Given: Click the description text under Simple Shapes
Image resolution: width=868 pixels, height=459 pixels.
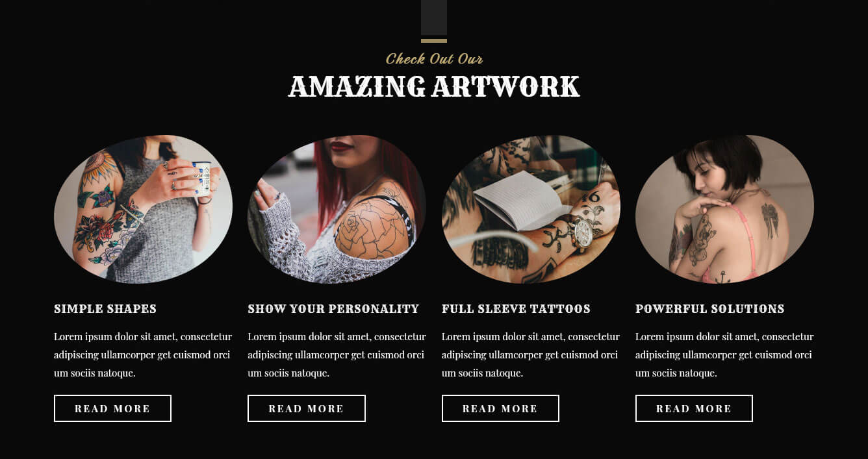Looking at the screenshot, I should coord(143,355).
